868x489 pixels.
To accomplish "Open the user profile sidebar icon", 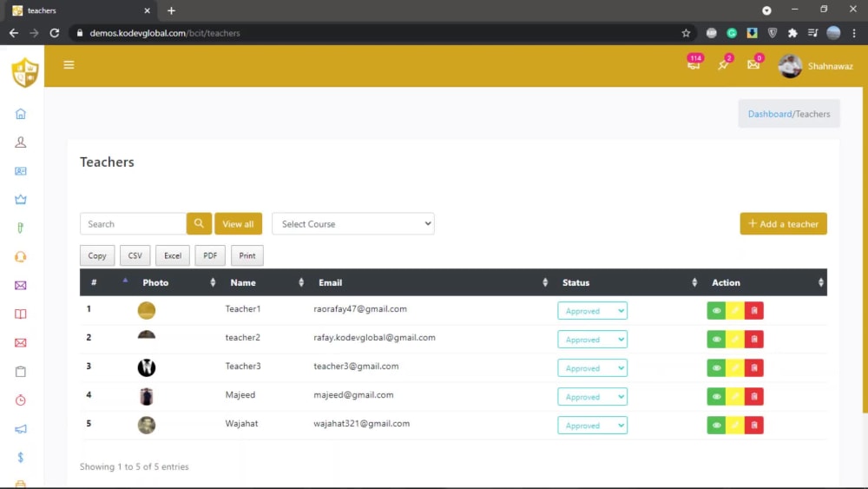I will click(x=21, y=142).
